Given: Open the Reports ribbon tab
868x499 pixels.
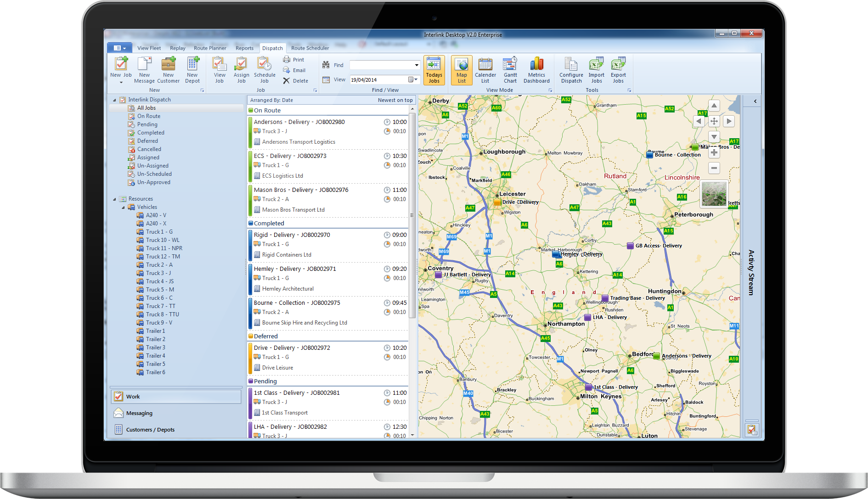Looking at the screenshot, I should point(244,48).
